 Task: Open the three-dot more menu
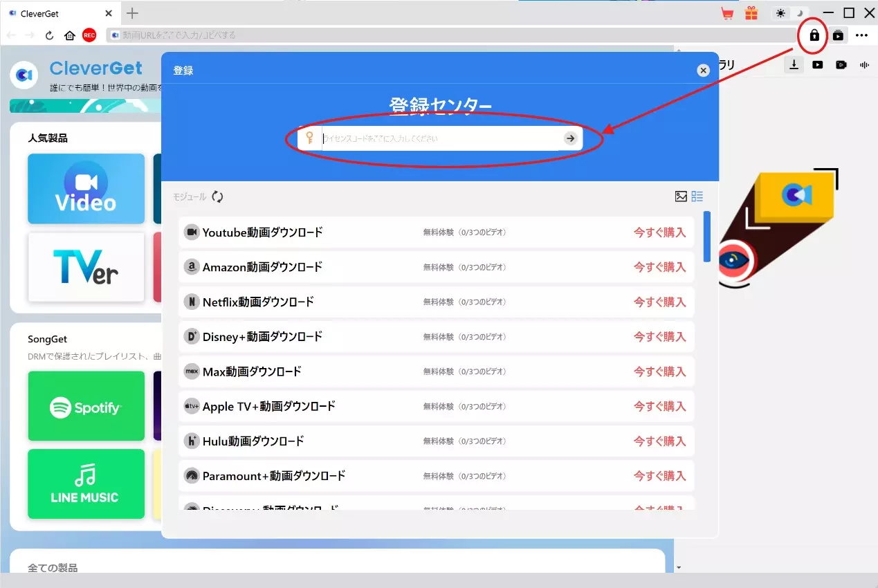pos(861,35)
